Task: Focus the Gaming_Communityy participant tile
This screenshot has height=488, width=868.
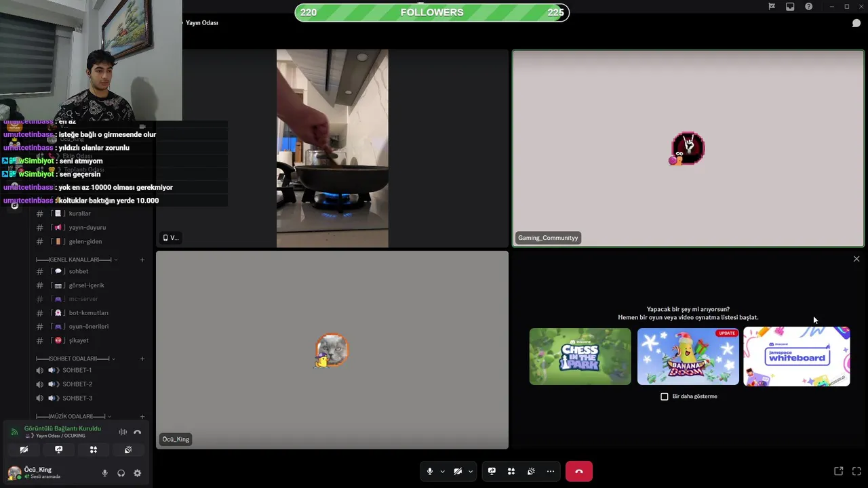Action: point(688,148)
